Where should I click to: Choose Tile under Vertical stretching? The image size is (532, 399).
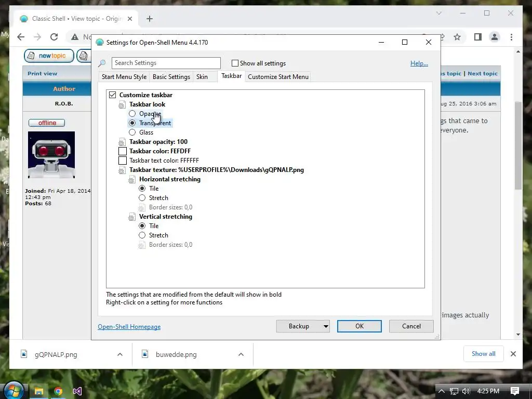tap(142, 225)
